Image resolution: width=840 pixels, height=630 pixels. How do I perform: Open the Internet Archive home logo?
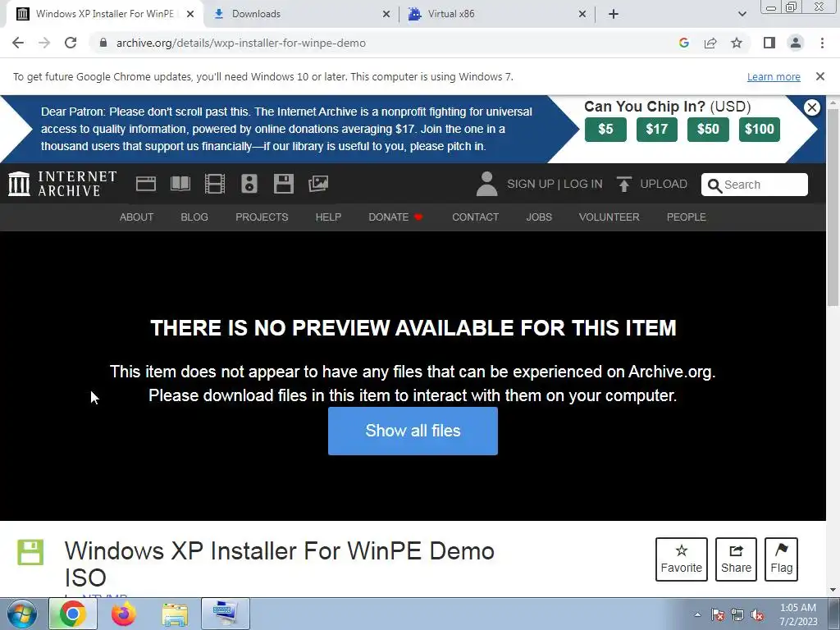[x=62, y=184]
